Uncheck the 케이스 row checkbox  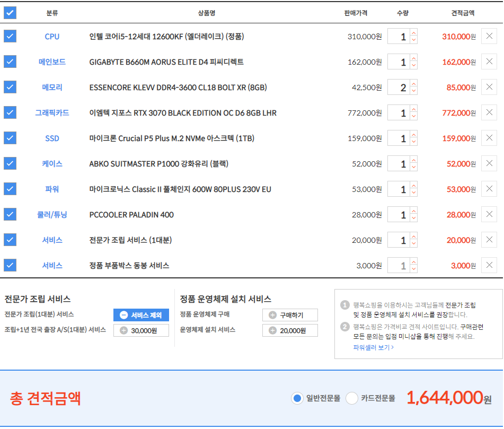pyautogui.click(x=10, y=163)
